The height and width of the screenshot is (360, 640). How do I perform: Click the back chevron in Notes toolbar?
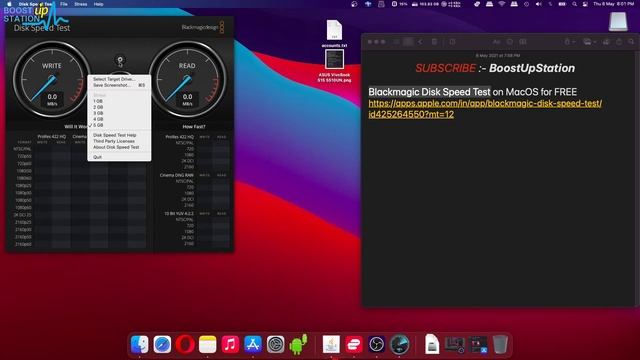[x=420, y=42]
